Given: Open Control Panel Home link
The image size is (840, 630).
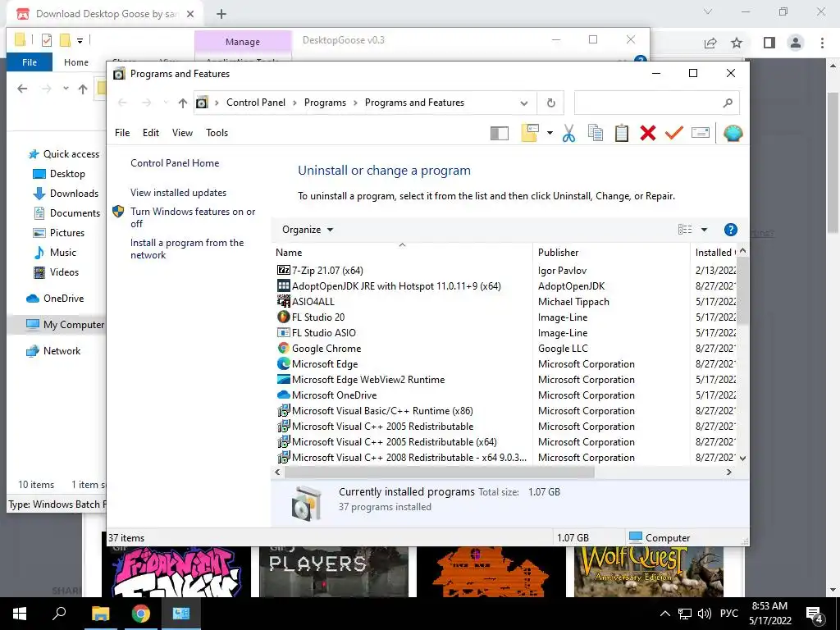Looking at the screenshot, I should tap(175, 163).
